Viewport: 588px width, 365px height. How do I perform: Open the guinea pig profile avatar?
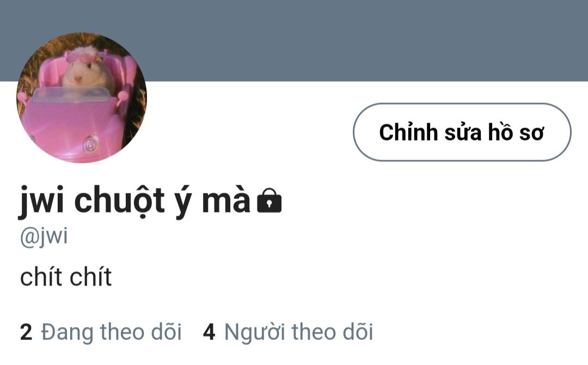point(82,98)
